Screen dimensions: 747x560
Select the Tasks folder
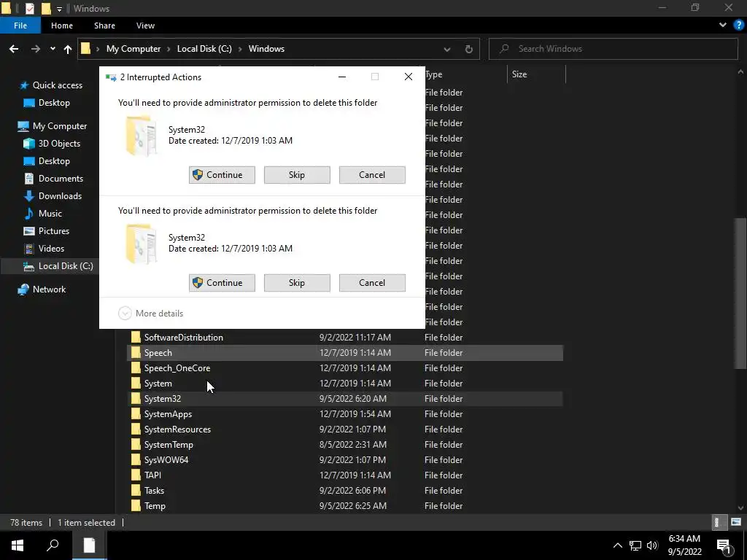click(x=345, y=491)
